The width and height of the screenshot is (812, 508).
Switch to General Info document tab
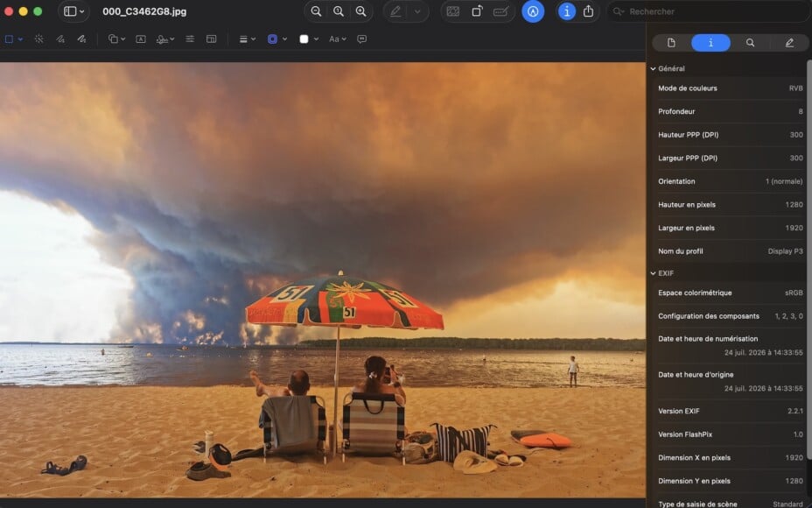click(671, 43)
